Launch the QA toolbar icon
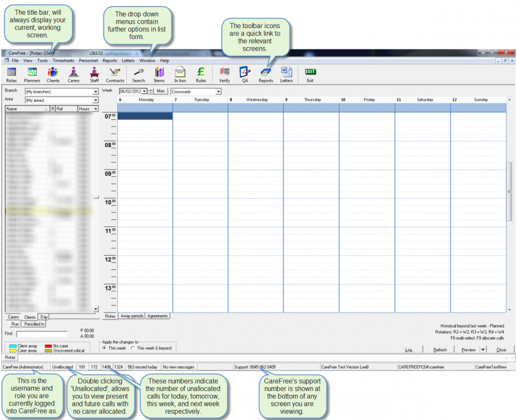517x420 pixels. pos(245,74)
